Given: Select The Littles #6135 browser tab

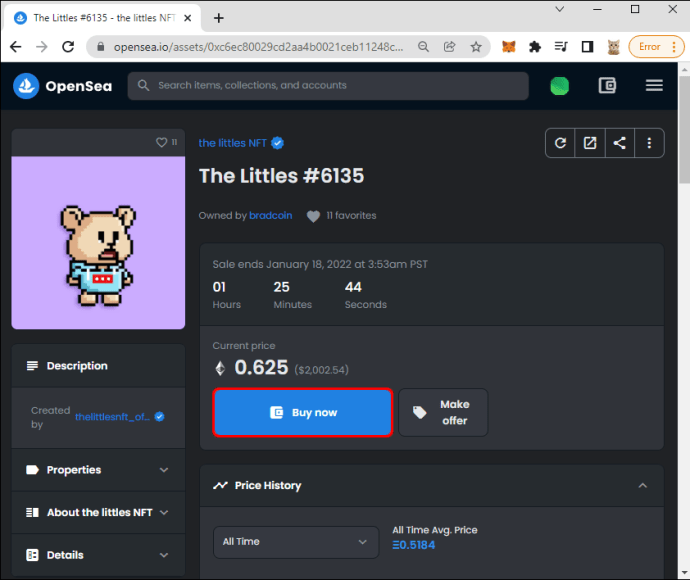Looking at the screenshot, I should point(103,18).
